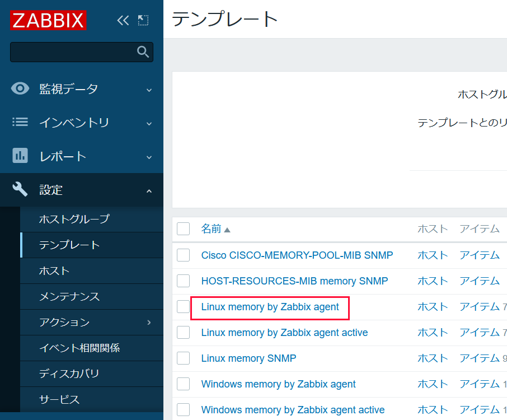Screen dimensions: 507x420
Task: Check Linux memory by Zabbix agent active row
Action: click(183, 332)
